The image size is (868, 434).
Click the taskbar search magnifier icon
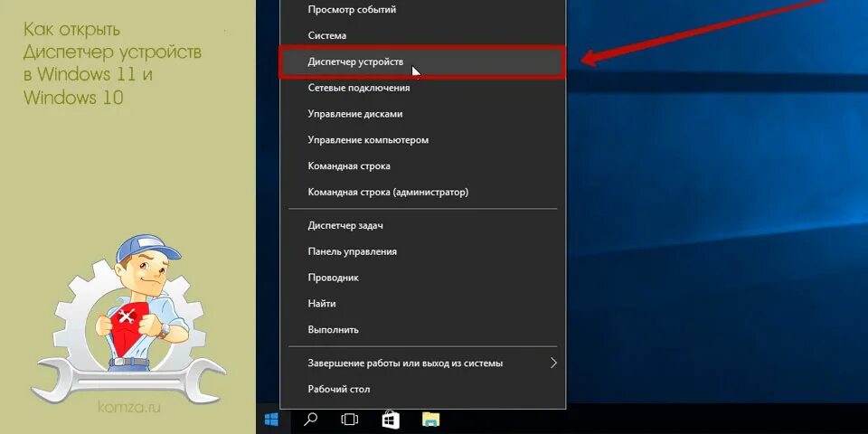311,420
